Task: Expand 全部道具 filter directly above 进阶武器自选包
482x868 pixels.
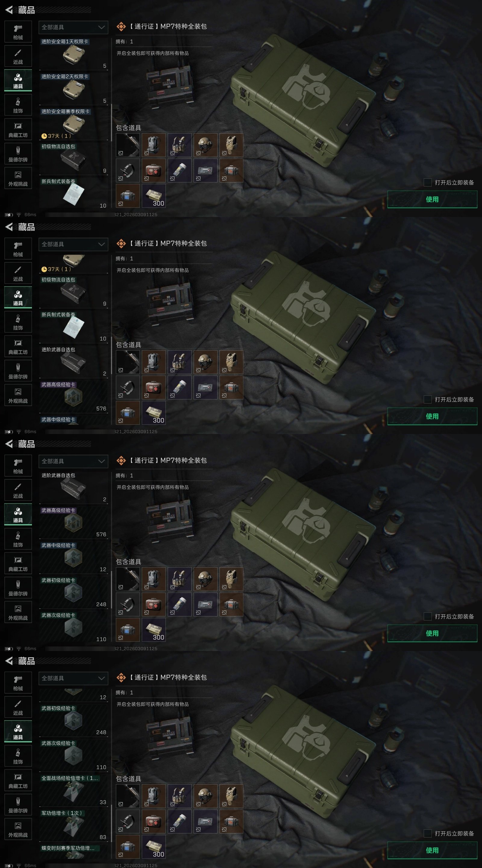Action: pos(74,461)
